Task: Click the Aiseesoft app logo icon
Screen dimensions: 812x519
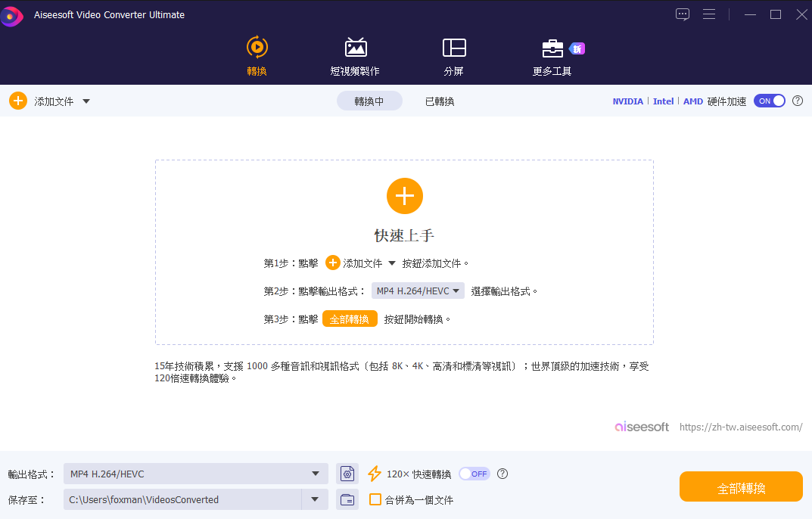Action: [11, 16]
